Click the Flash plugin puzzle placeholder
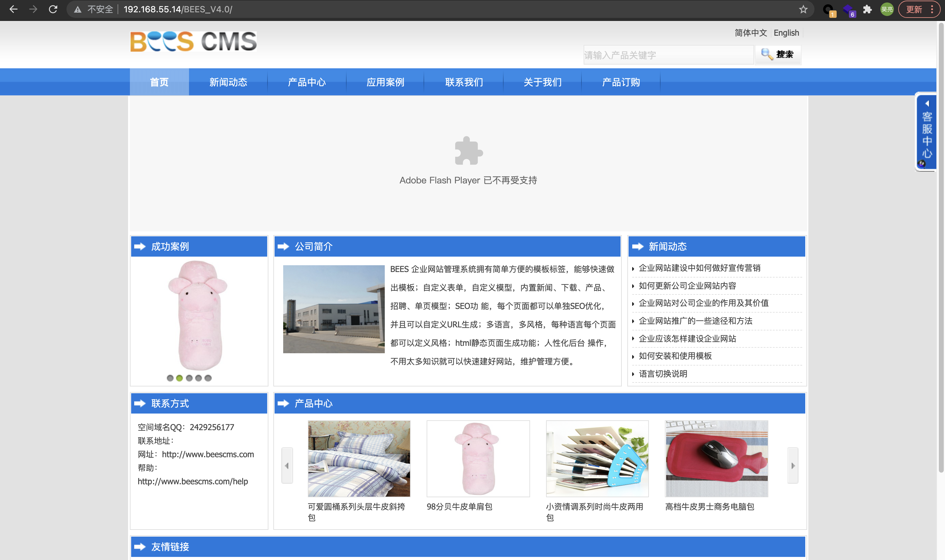945x560 pixels. coord(468,150)
